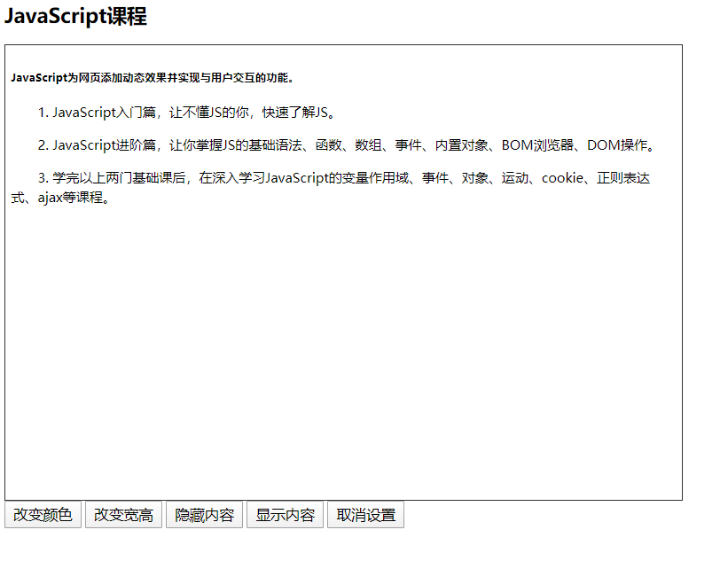
Task: Select list item 1 about JavaScript入门篇
Action: click(186, 113)
